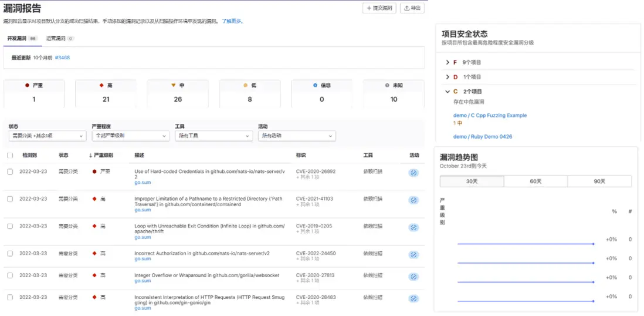Image resolution: width=644 pixels, height=316 pixels.
Task: Click the activity icon for CVE-2020-27813 row
Action: click(x=413, y=277)
